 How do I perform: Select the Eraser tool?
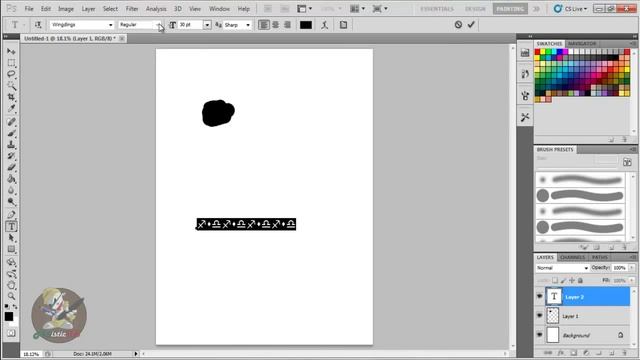tap(11, 167)
